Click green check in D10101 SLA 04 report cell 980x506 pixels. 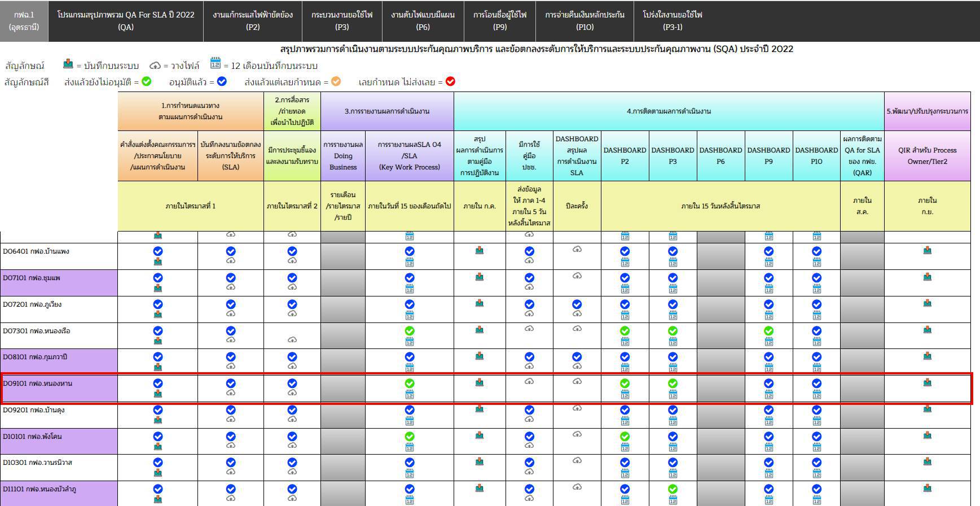coord(410,436)
